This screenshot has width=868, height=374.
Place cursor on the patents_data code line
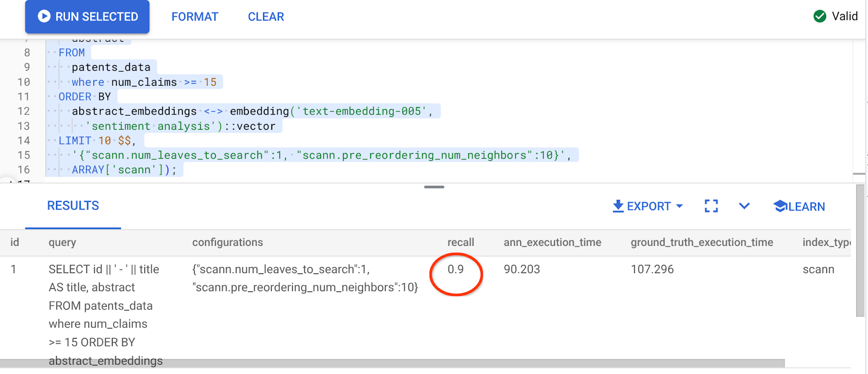111,67
